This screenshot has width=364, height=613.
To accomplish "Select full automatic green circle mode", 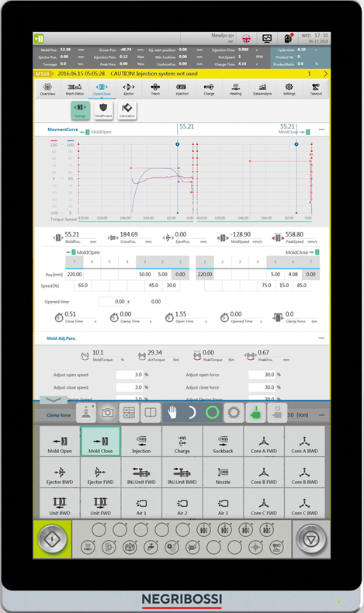I will pyautogui.click(x=213, y=413).
